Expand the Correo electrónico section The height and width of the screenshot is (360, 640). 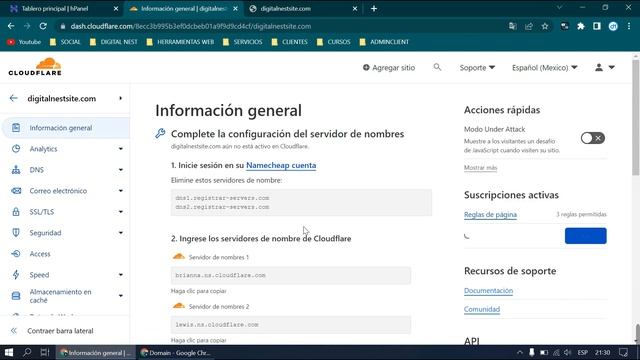coord(121,191)
